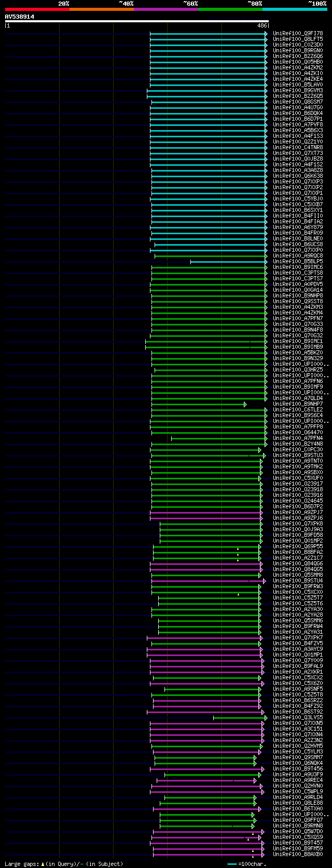
Task: Click the cyan alignment bar for UniRef100_Q9FI78
Action: click(208, 34)
